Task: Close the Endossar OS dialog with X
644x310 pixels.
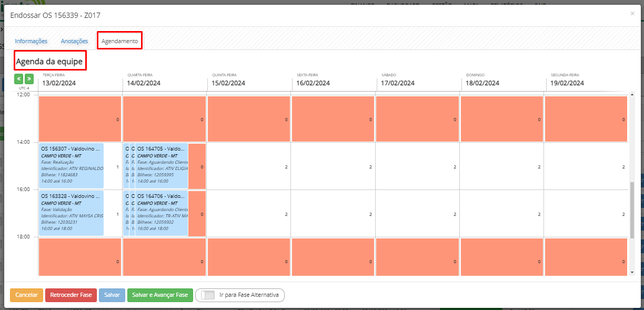Action: coord(632,14)
